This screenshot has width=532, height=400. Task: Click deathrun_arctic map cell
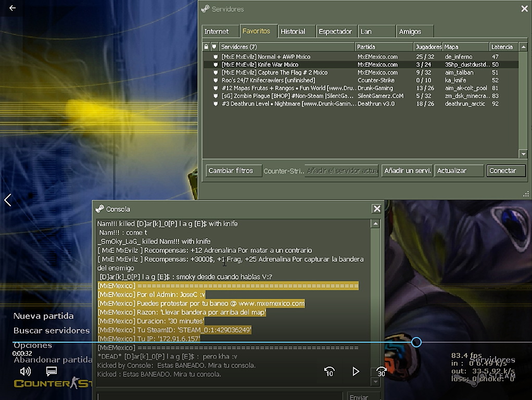[465, 104]
